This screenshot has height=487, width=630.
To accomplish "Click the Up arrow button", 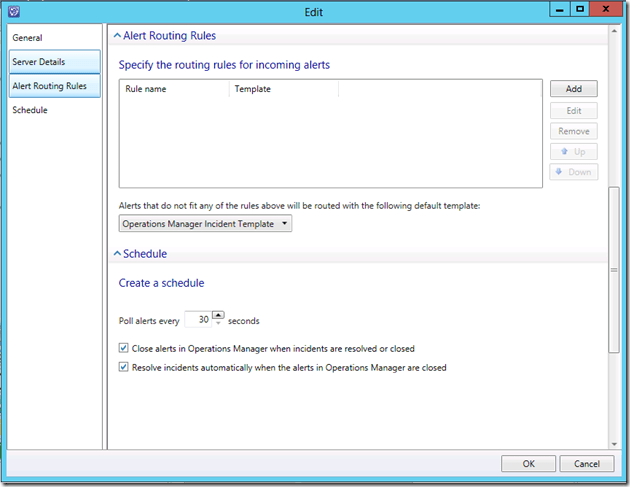I will tap(573, 152).
